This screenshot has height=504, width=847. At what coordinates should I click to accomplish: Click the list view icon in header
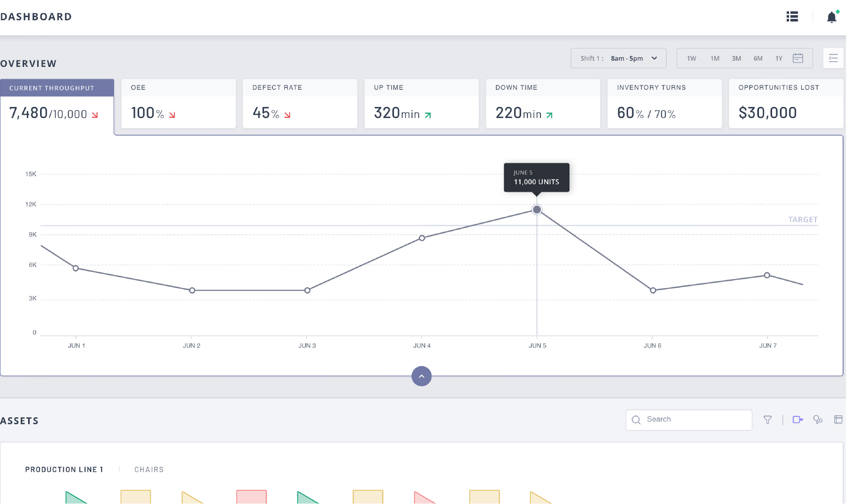point(791,17)
